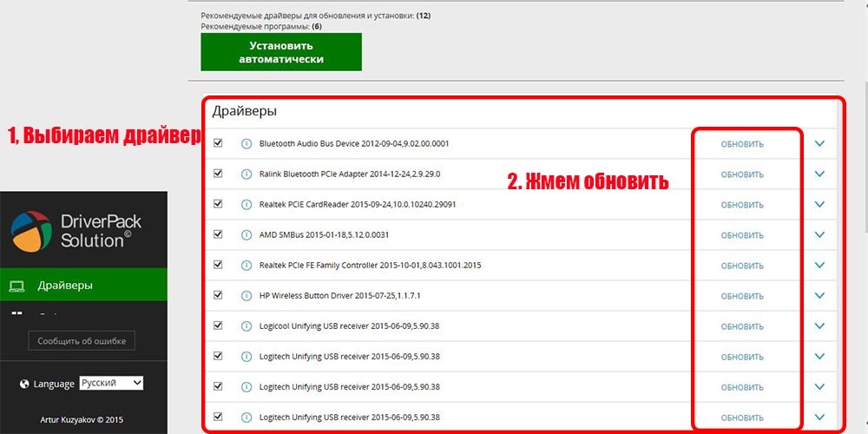Open Realtek PCIe FE Family Controller info icon
868x434 pixels.
pos(247,265)
